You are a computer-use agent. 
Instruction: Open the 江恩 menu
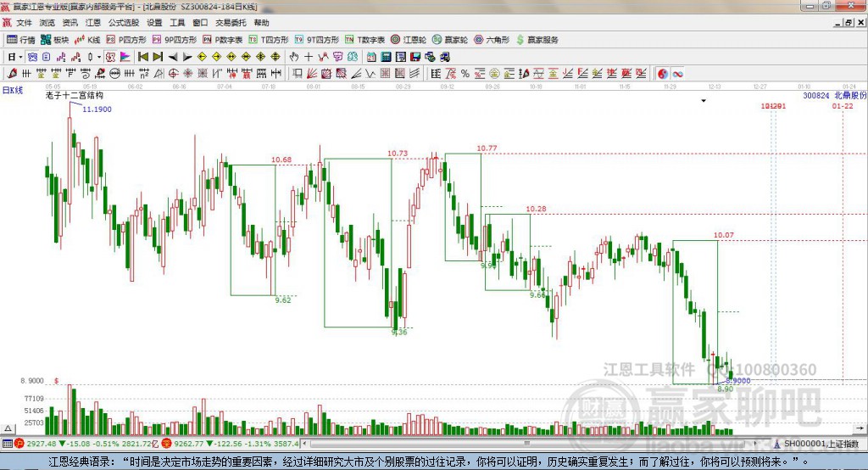(93, 23)
